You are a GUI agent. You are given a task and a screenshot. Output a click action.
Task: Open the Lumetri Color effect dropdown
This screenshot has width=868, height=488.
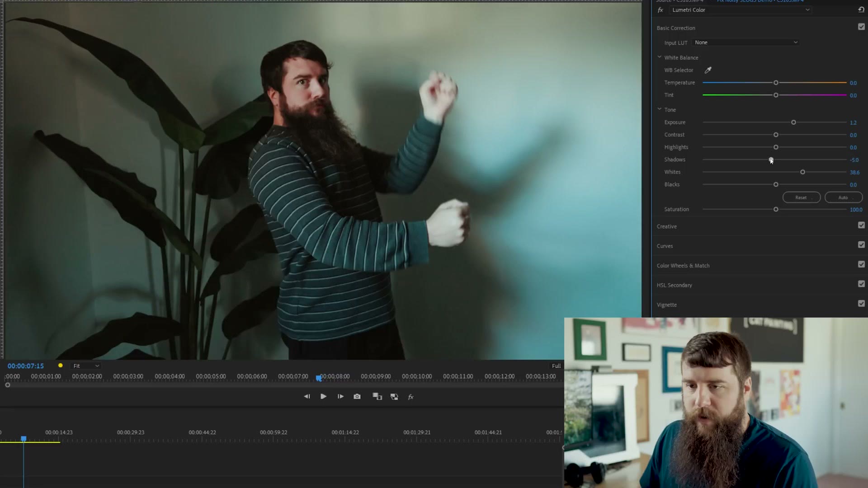741,10
